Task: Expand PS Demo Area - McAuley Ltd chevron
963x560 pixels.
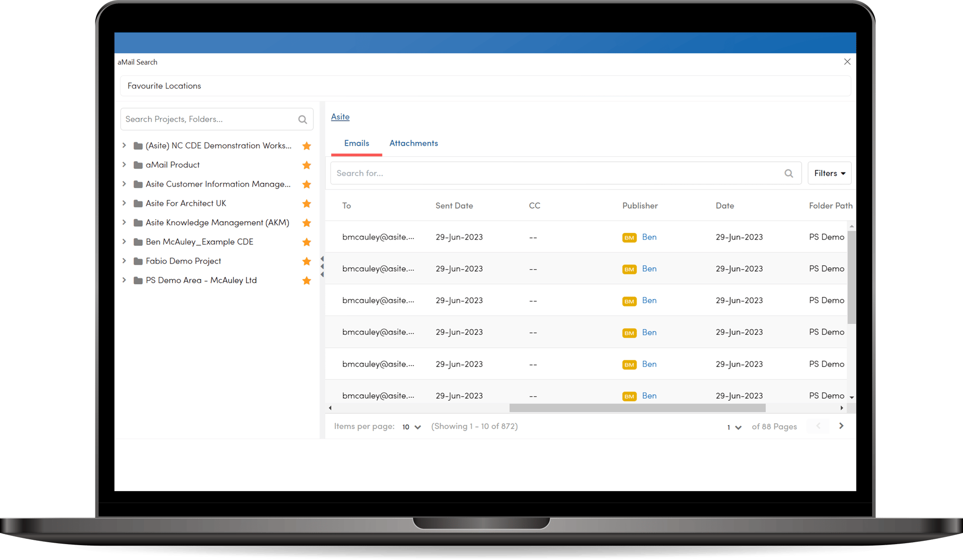Action: 124,280
